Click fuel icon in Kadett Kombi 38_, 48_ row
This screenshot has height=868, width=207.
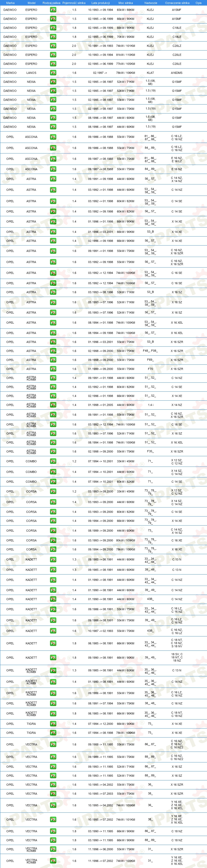click(x=53, y=704)
